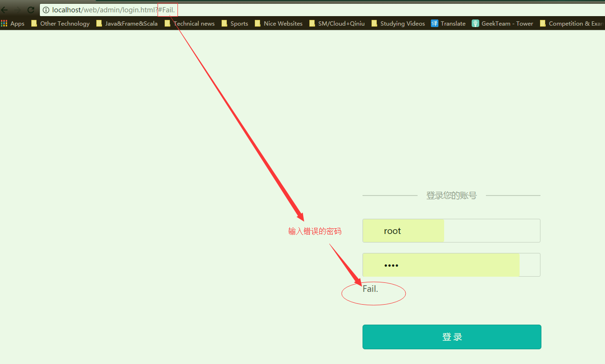Open the Translate bookmark
Image resolution: width=605 pixels, height=364 pixels.
[448, 23]
